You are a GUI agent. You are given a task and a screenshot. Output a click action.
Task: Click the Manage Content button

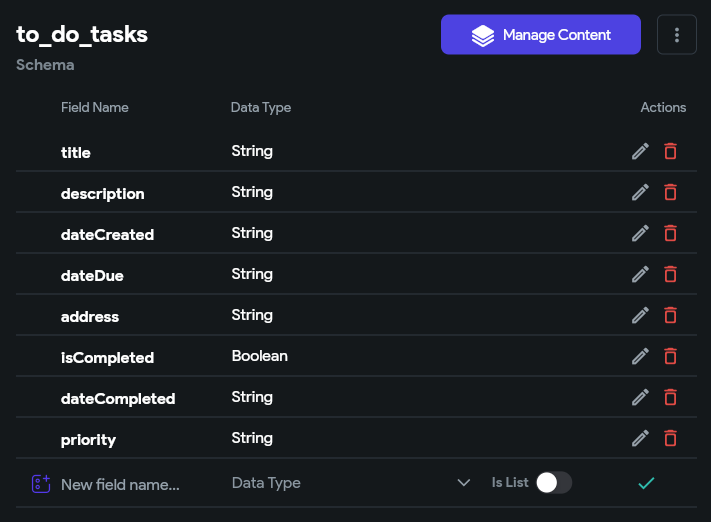[541, 34]
